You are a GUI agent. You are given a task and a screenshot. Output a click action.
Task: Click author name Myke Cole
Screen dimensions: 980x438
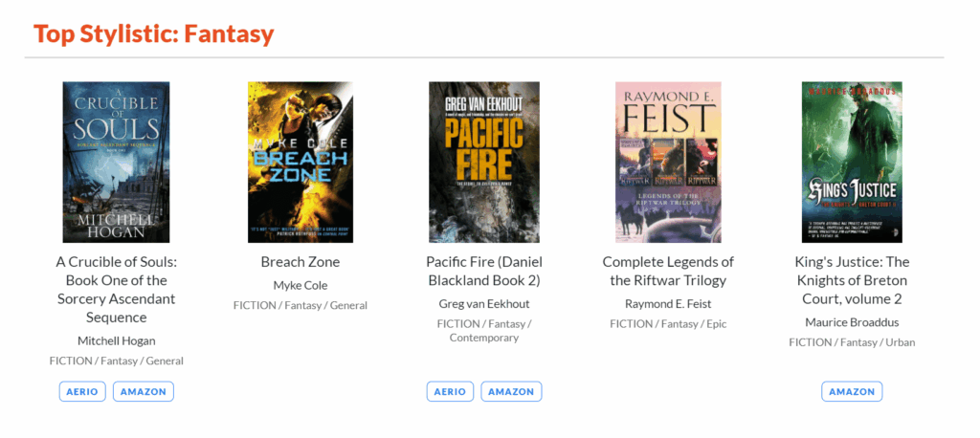pyautogui.click(x=300, y=285)
